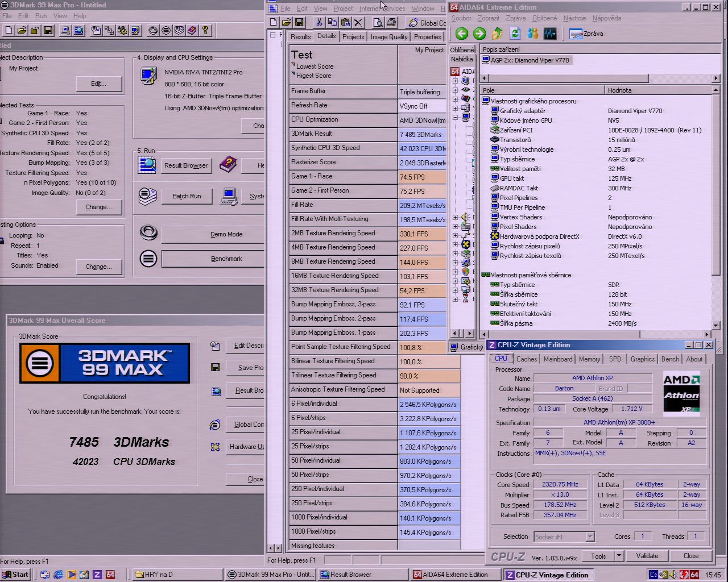Click the system info computer icon in 3DMark toolbar
The width and height of the screenshot is (728, 582).
click(65, 30)
